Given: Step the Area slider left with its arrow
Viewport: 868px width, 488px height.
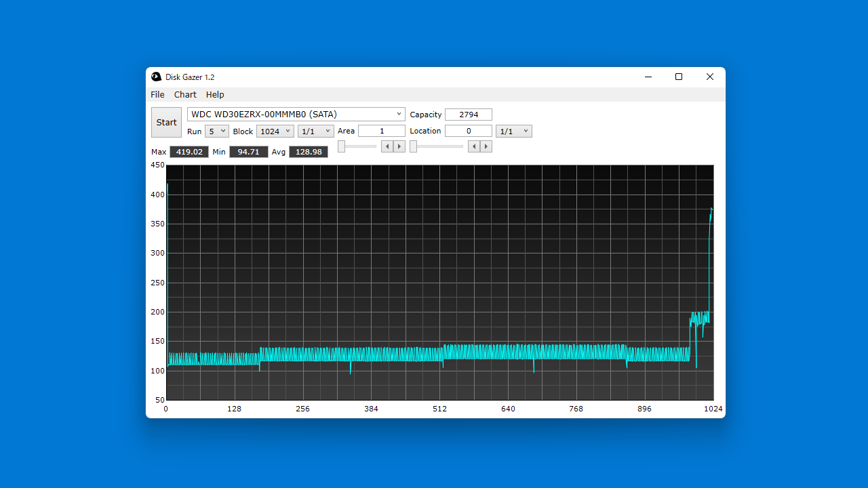Looking at the screenshot, I should [x=387, y=146].
